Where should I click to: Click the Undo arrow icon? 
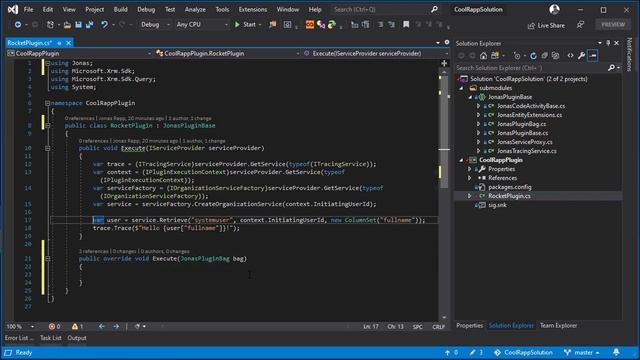pyautogui.click(x=104, y=25)
